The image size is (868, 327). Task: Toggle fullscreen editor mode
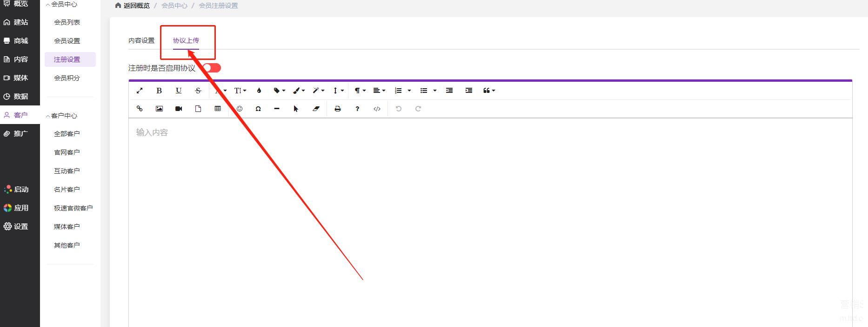140,91
